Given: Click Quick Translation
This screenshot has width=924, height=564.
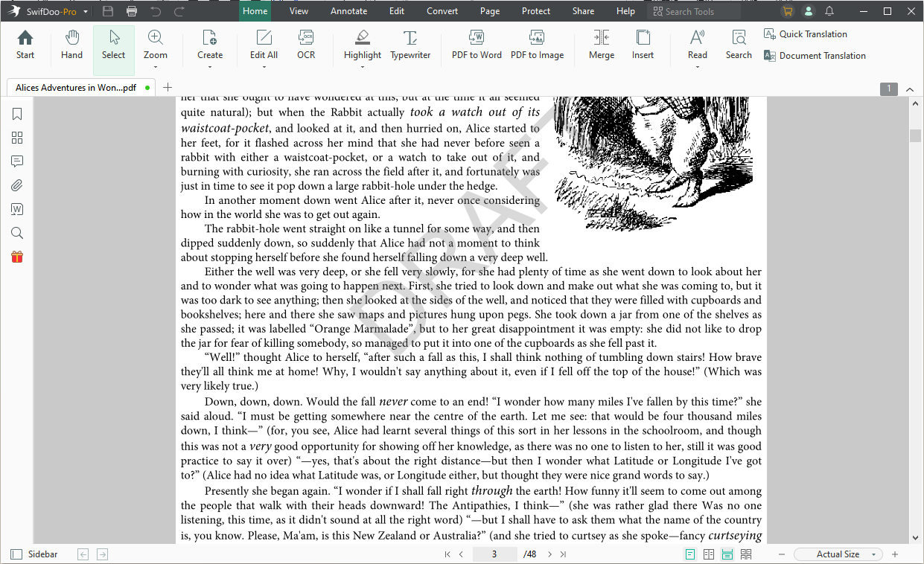Looking at the screenshot, I should (812, 34).
